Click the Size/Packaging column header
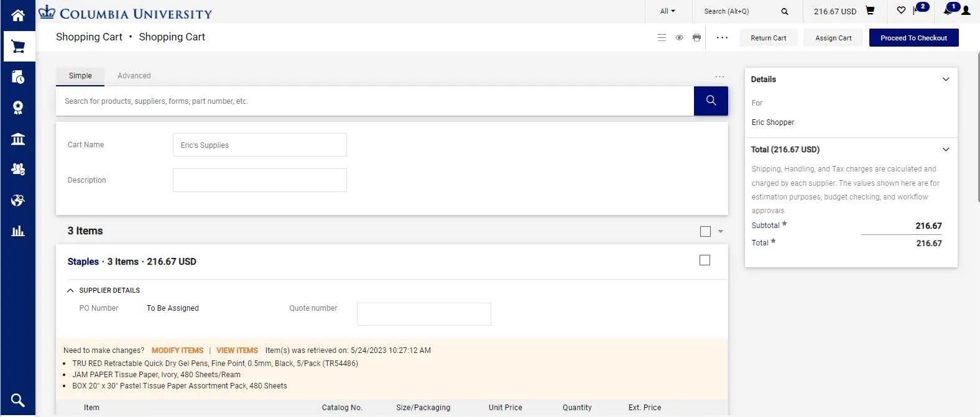980x417 pixels. coord(423,408)
